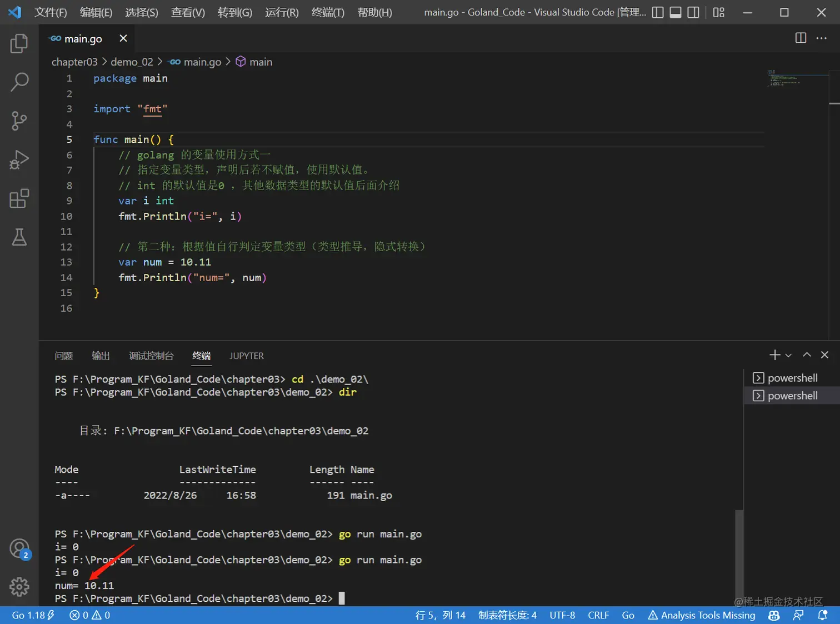Viewport: 840px width, 624px height.
Task: Toggle the primary sidebar layout button
Action: (658, 12)
